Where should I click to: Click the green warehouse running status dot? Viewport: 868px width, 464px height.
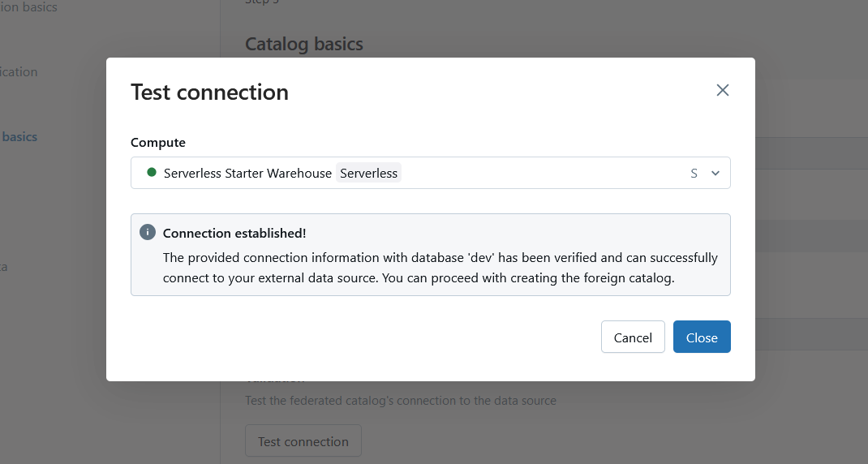tap(152, 173)
